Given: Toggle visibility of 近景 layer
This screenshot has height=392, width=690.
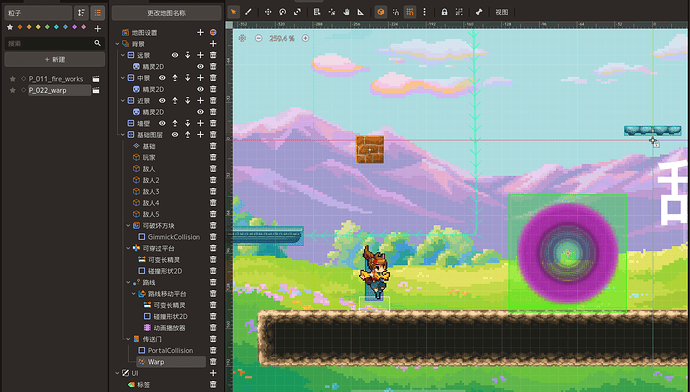Looking at the screenshot, I should [x=162, y=100].
